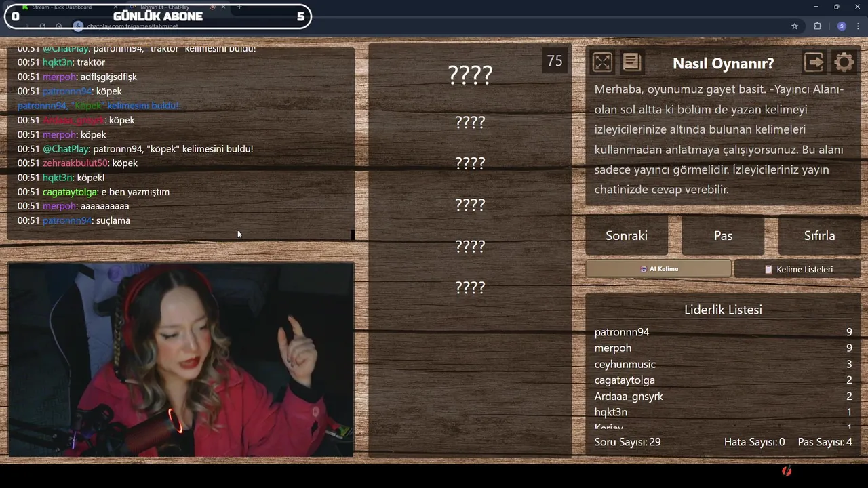Viewport: 868px width, 488px height.
Task: Click the Liderlik Listesi heading
Action: coord(723,310)
